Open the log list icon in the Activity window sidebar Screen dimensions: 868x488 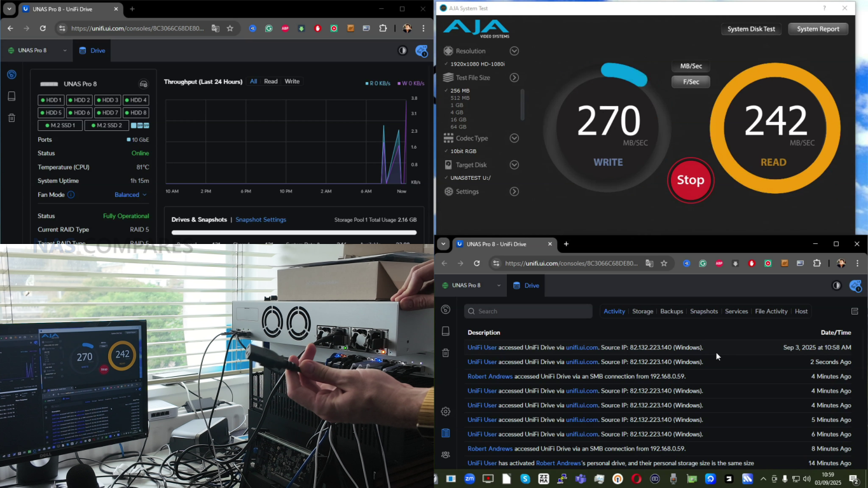pyautogui.click(x=446, y=433)
